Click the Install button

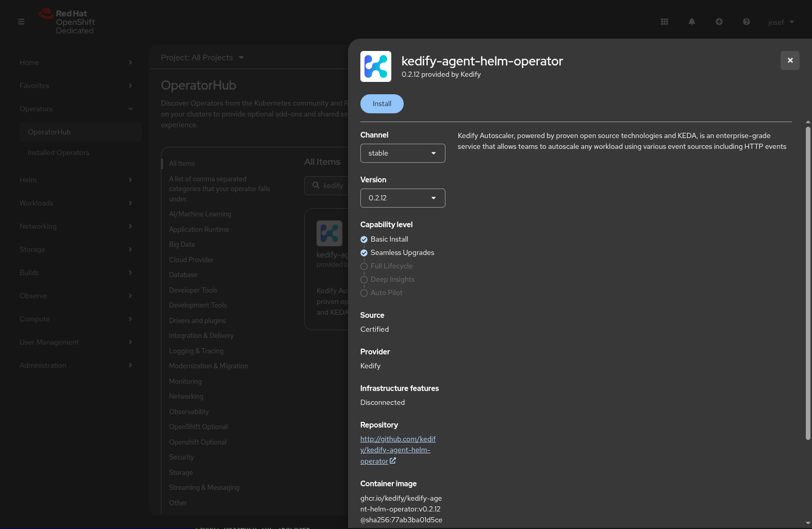pyautogui.click(x=382, y=104)
